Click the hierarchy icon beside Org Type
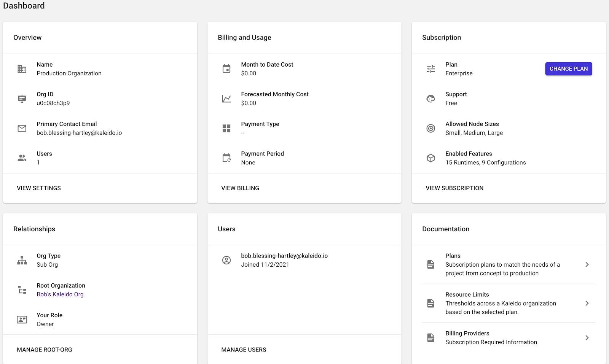 pyautogui.click(x=22, y=260)
